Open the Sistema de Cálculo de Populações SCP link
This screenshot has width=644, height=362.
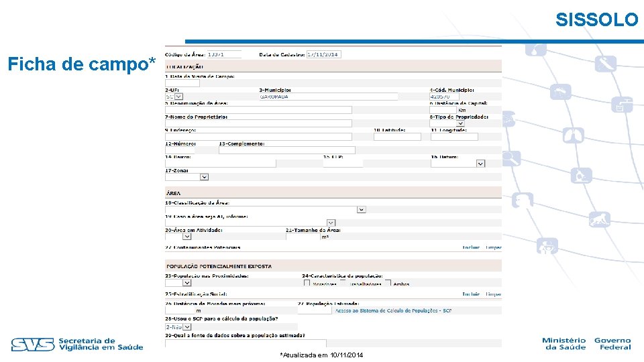(x=394, y=310)
